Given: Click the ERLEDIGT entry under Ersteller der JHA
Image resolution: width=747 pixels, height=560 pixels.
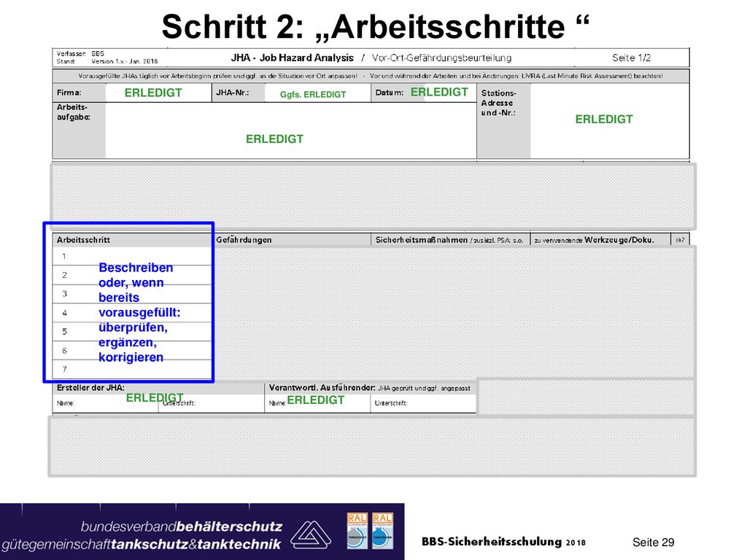Looking at the screenshot, I should [155, 397].
